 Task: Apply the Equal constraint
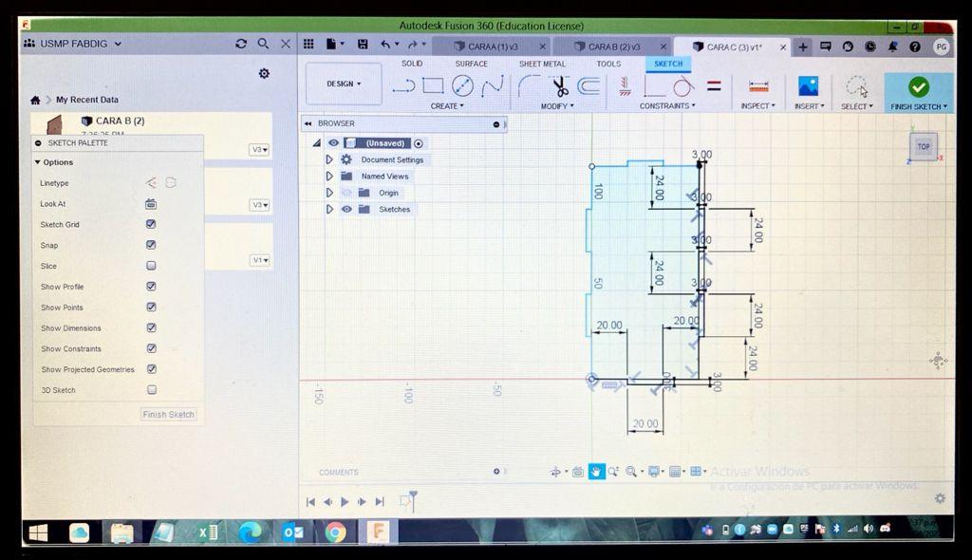[x=714, y=86]
